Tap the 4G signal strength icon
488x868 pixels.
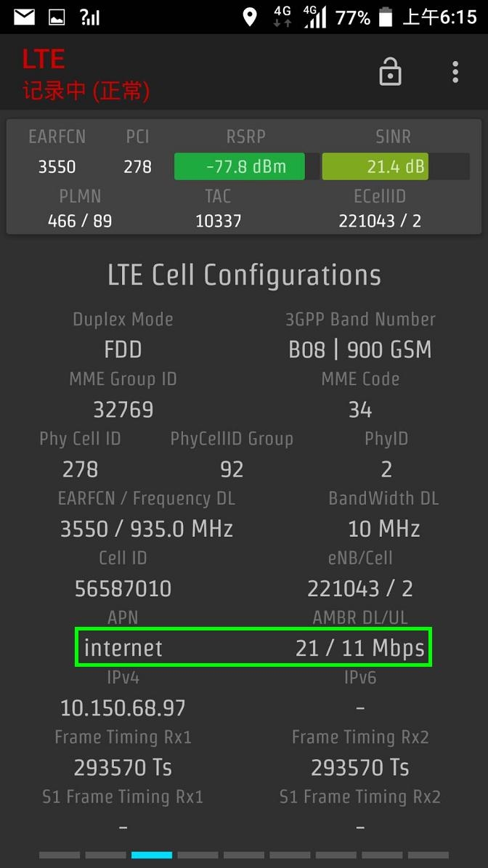pos(315,17)
